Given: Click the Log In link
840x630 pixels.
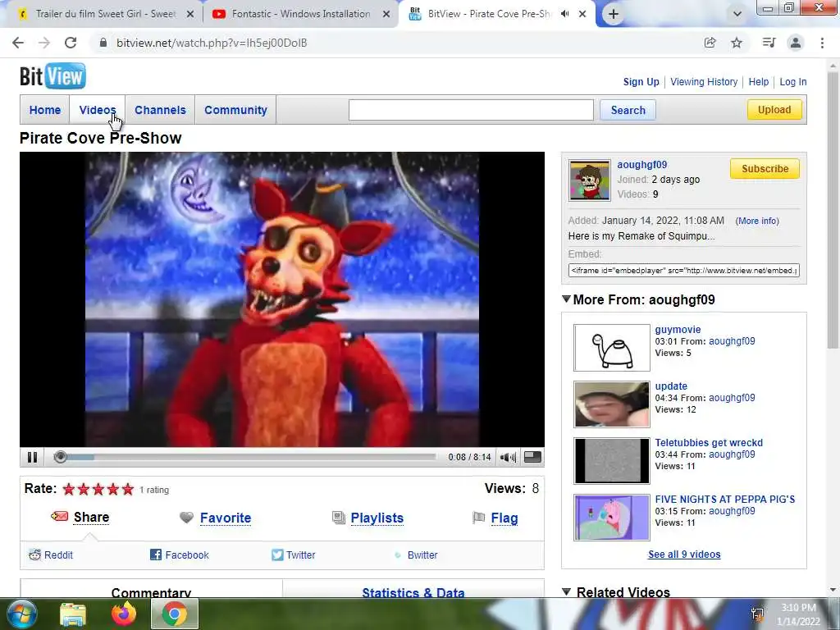Looking at the screenshot, I should [793, 82].
